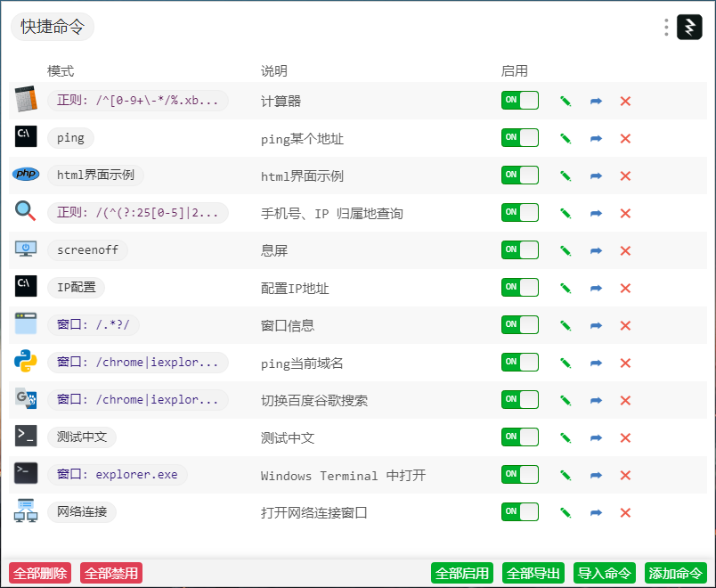716x588 pixels.
Task: Toggle off the 计算器 command switch
Action: pyautogui.click(x=520, y=100)
